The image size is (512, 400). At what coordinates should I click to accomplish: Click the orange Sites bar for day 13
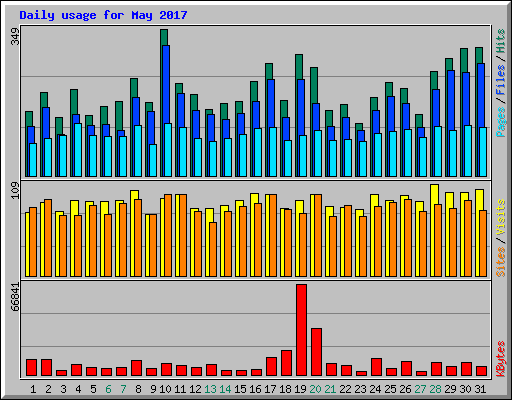213,249
